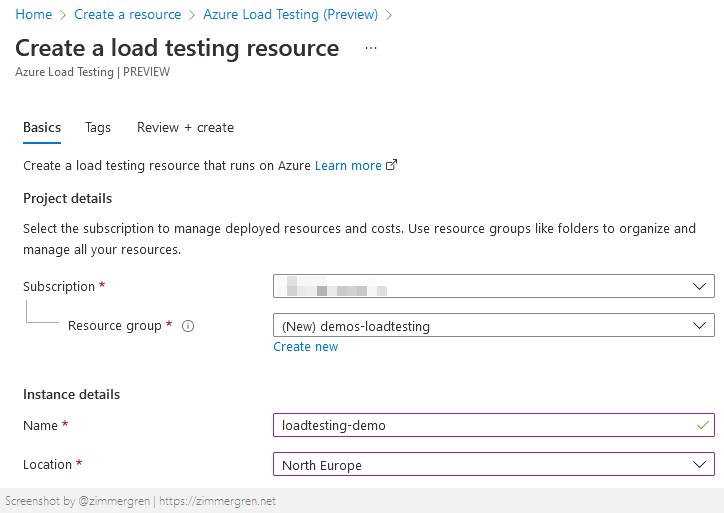Image resolution: width=724 pixels, height=513 pixels.
Task: Switch to the Tags tab
Action: click(98, 127)
